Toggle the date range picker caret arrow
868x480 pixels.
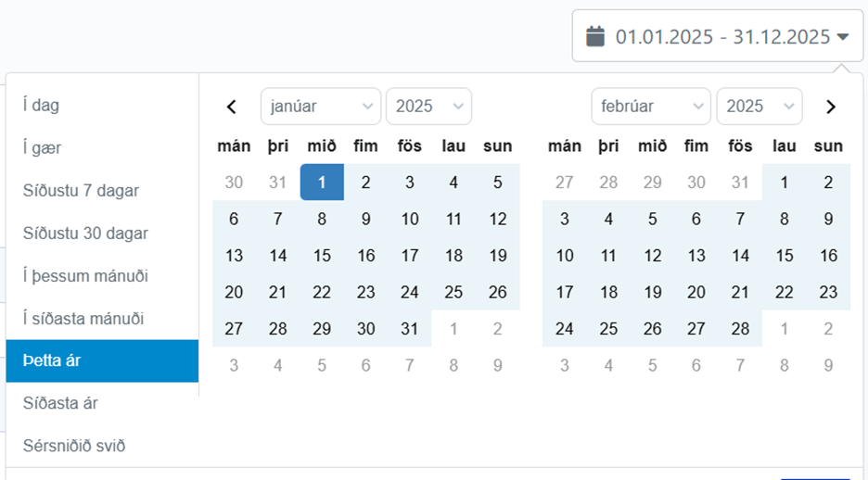tap(843, 37)
